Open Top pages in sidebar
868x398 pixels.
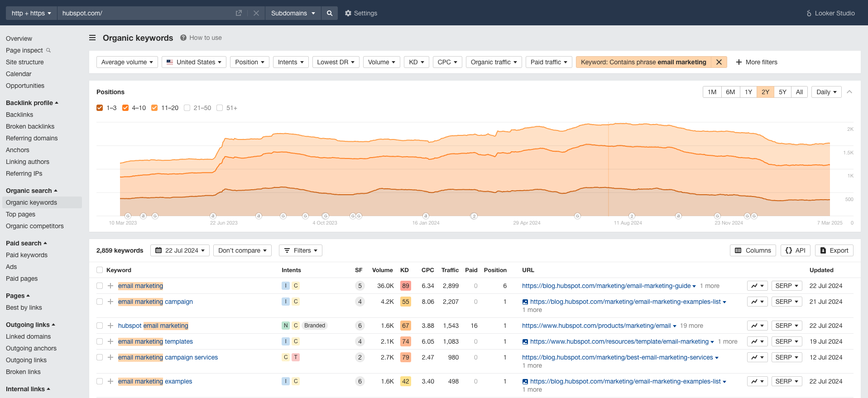pos(20,214)
